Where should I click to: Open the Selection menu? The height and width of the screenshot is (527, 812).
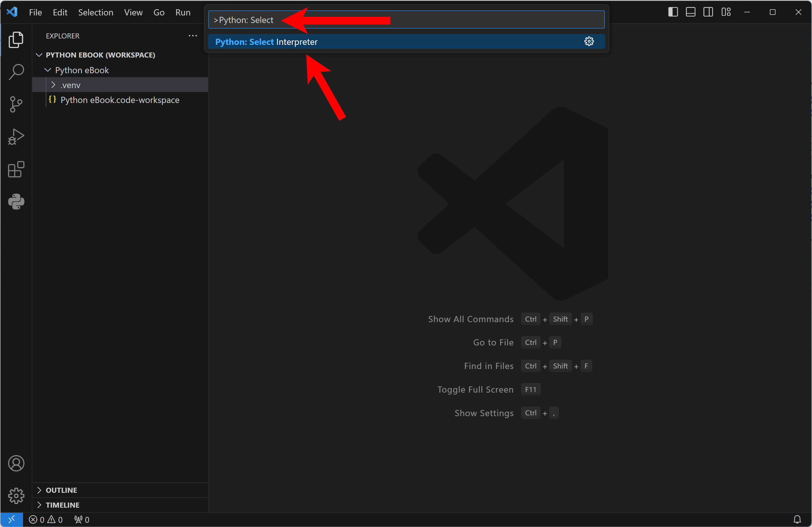tap(95, 12)
